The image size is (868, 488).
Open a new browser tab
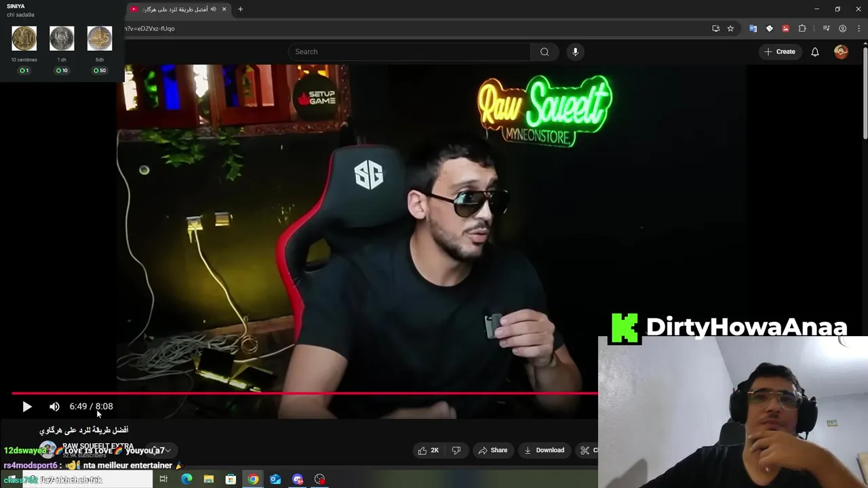[x=240, y=9]
